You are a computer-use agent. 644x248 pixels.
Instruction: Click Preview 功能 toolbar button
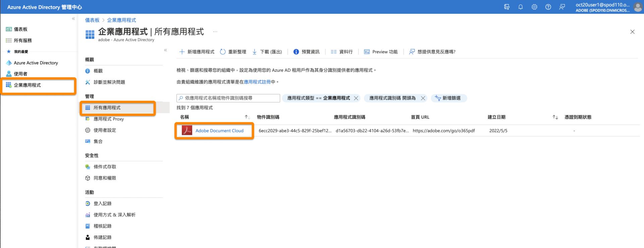coord(381,52)
